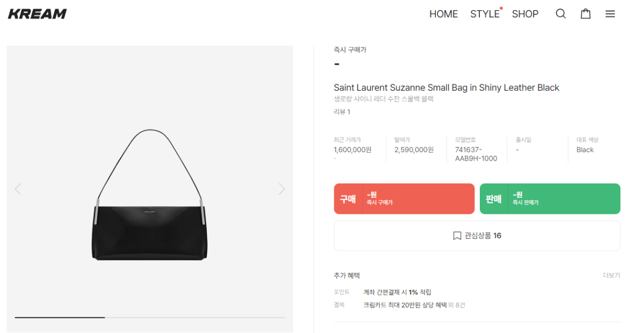Image resolution: width=644 pixels, height=333 pixels.
Task: Show next product image arrow
Action: pyautogui.click(x=282, y=189)
